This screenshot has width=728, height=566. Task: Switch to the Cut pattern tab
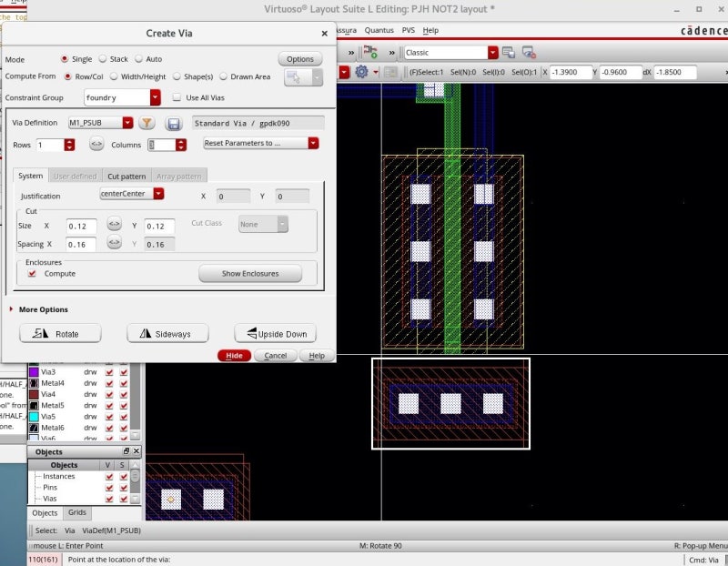126,176
